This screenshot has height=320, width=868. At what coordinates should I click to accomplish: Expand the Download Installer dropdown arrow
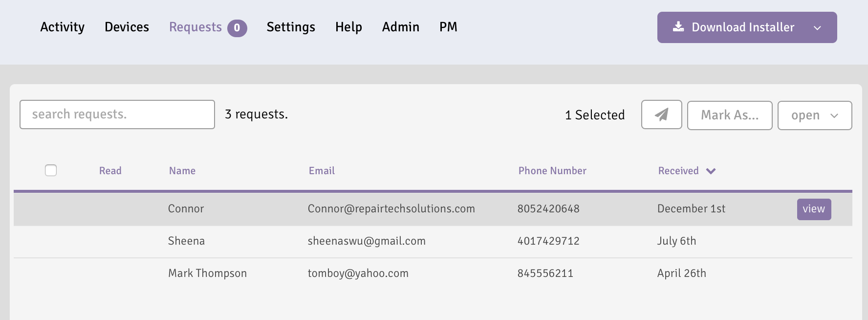tap(817, 28)
